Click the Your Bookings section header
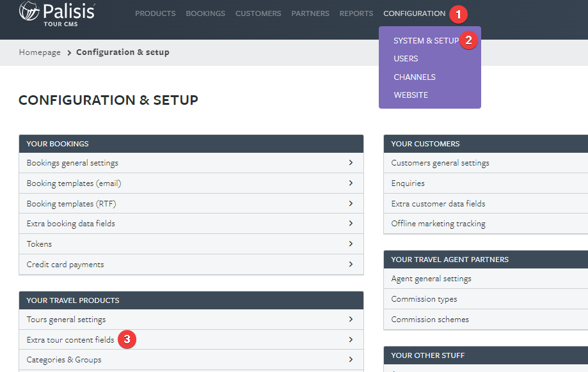The image size is (588, 372). (x=191, y=144)
